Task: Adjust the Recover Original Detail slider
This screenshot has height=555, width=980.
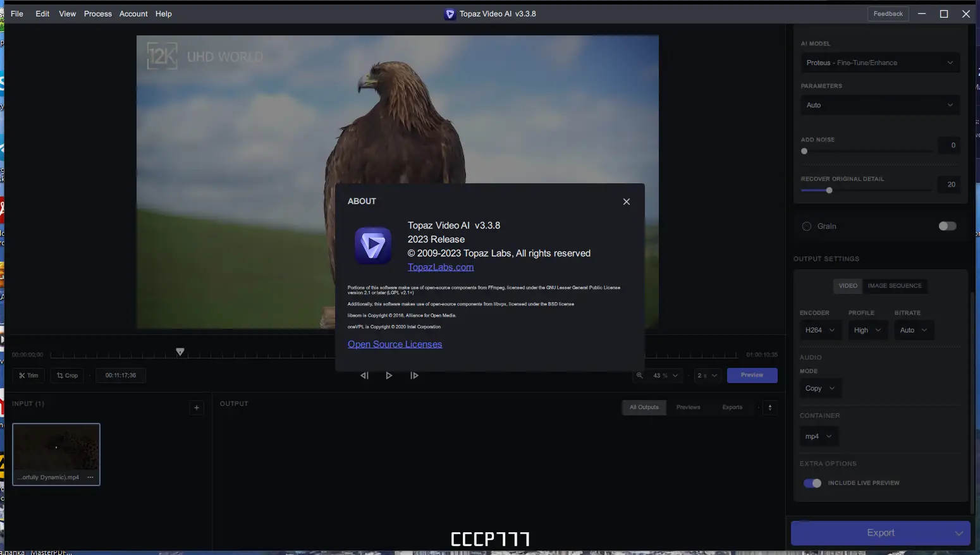Action: [828, 190]
